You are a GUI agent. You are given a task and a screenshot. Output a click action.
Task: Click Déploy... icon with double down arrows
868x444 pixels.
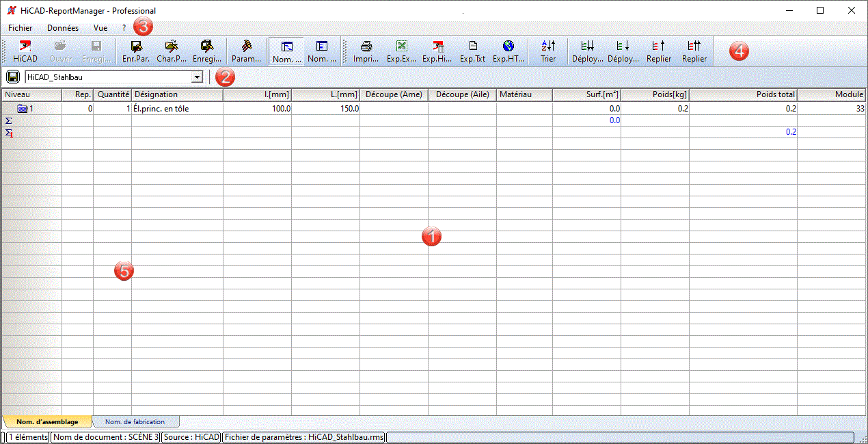tap(588, 51)
